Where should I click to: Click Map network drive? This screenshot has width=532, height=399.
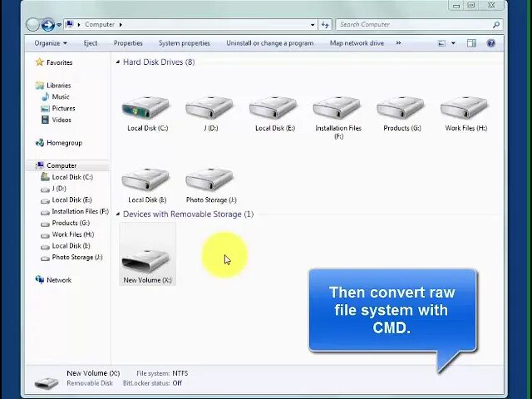click(357, 43)
